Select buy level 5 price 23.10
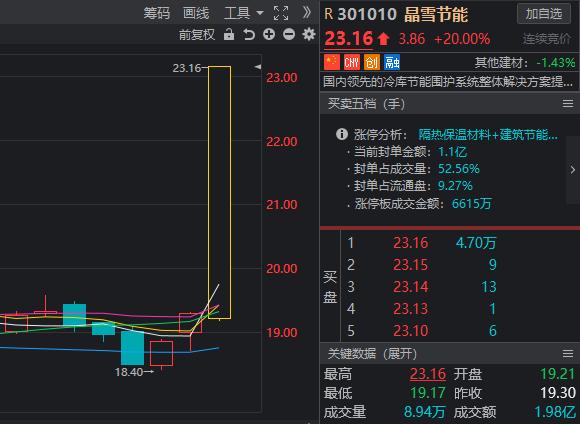This screenshot has width=580, height=424. [x=411, y=330]
